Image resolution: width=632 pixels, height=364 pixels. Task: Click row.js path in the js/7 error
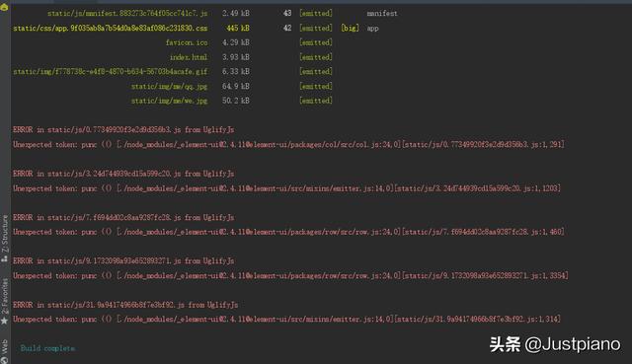tap(259, 232)
